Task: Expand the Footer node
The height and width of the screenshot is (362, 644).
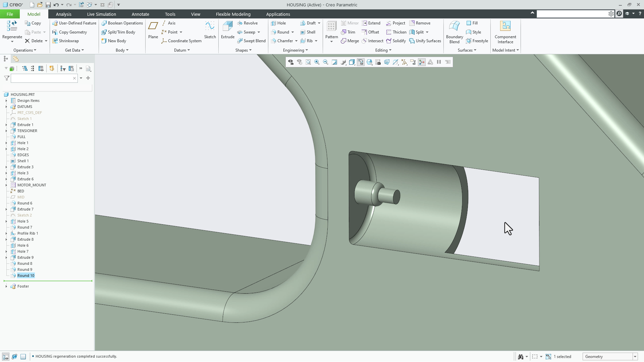Action: 6,286
